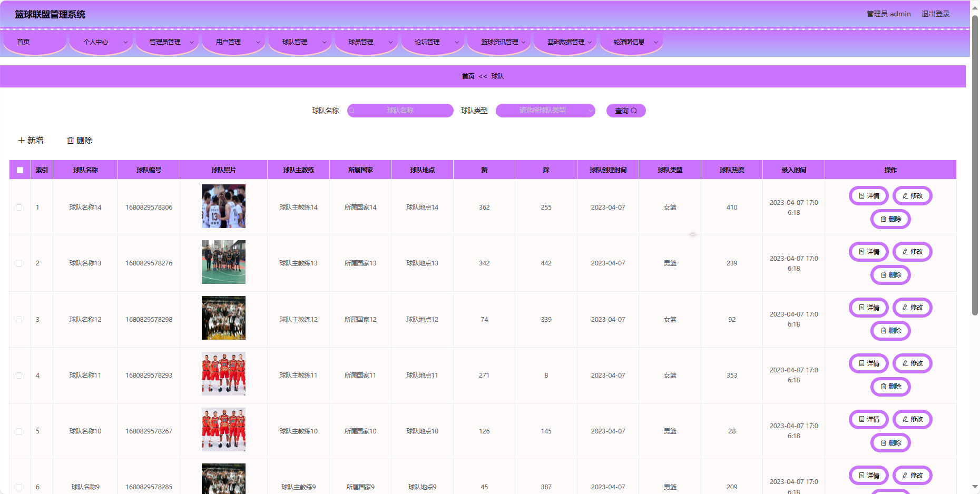Open team photo thumbnail for 球队名称12
This screenshot has width=980, height=494.
click(223, 318)
